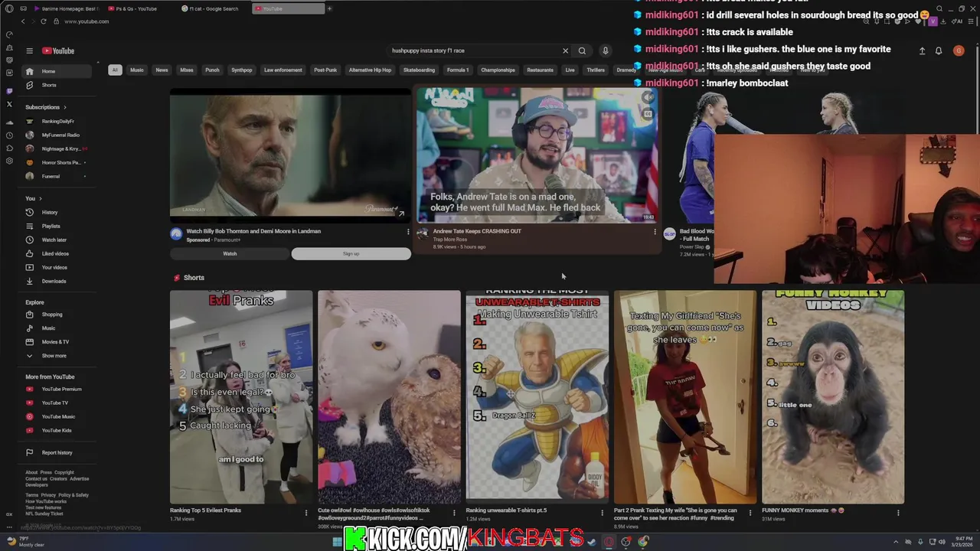The width and height of the screenshot is (980, 551).
Task: Click the browser address bar showing www.youtube.com
Action: (x=87, y=21)
